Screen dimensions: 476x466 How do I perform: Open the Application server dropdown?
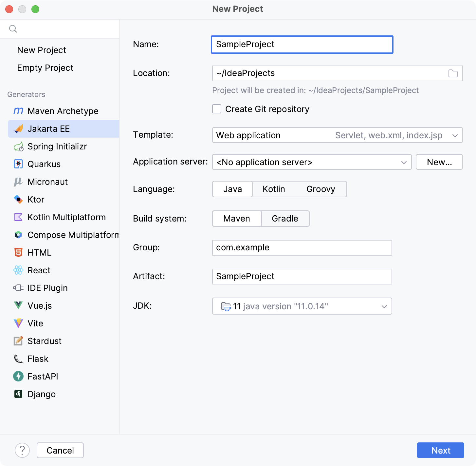coord(312,162)
